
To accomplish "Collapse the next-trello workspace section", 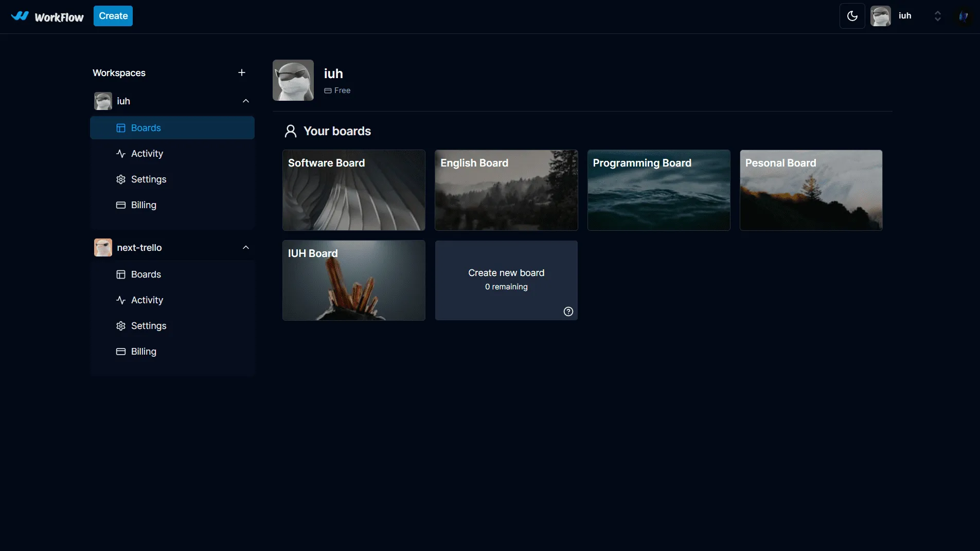I will point(246,248).
